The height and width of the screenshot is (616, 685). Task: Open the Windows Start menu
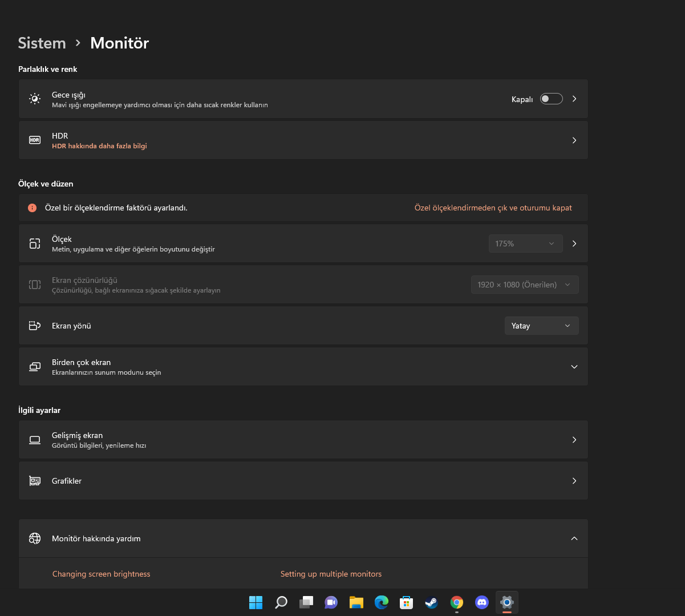(256, 602)
